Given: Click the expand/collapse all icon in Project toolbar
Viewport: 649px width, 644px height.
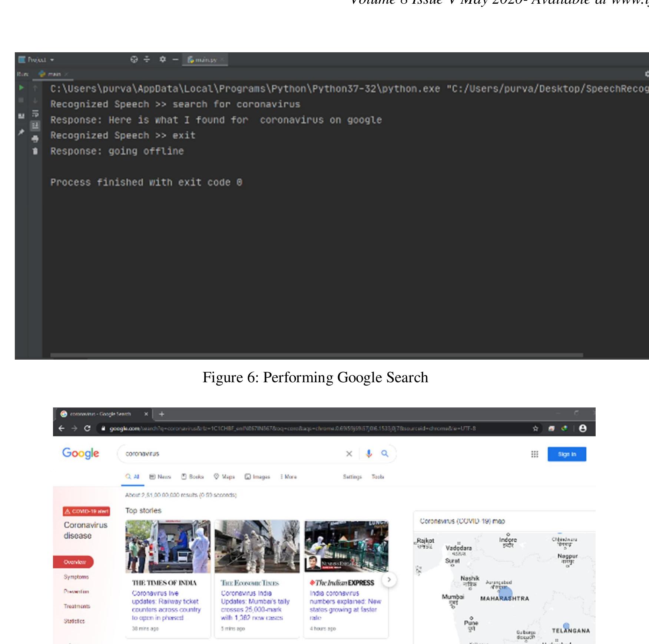Looking at the screenshot, I should [x=147, y=59].
